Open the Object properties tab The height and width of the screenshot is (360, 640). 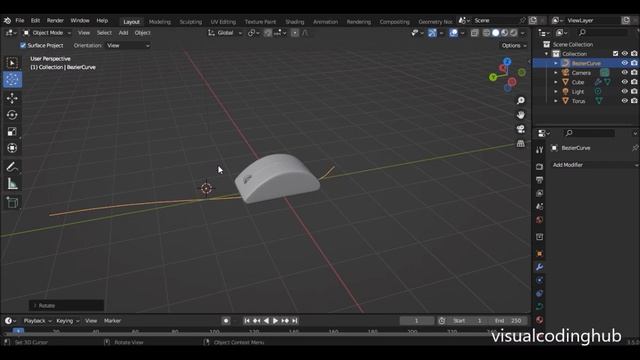pyautogui.click(x=540, y=253)
